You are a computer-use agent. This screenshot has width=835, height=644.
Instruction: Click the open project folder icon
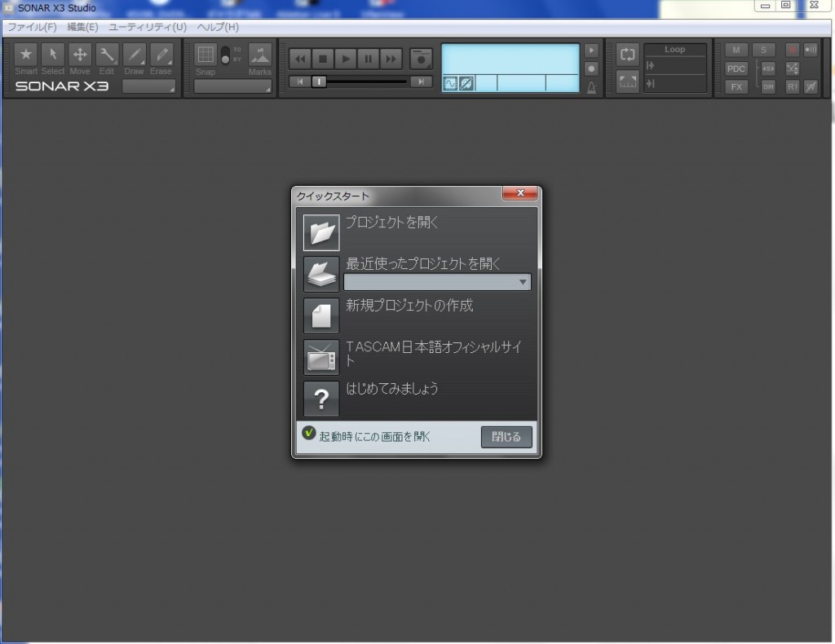[x=321, y=232]
